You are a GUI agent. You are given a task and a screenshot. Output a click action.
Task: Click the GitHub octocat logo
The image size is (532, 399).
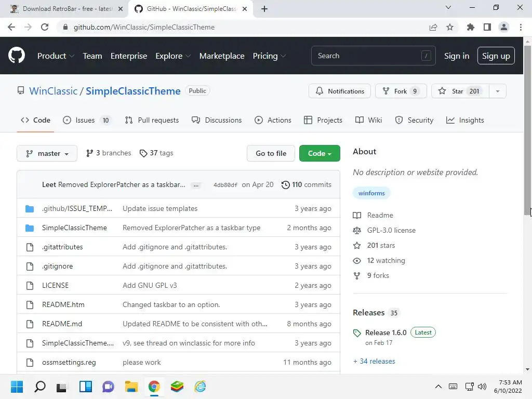click(16, 55)
